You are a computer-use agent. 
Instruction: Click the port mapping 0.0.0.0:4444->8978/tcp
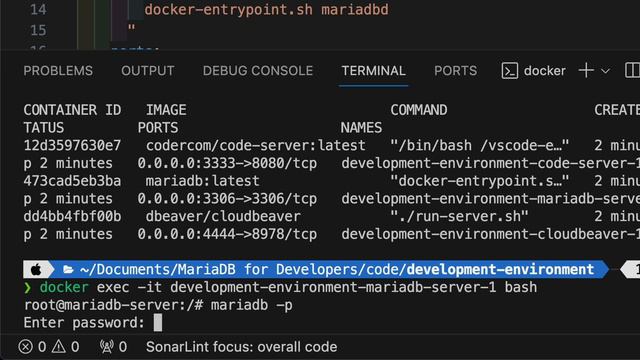click(x=227, y=235)
